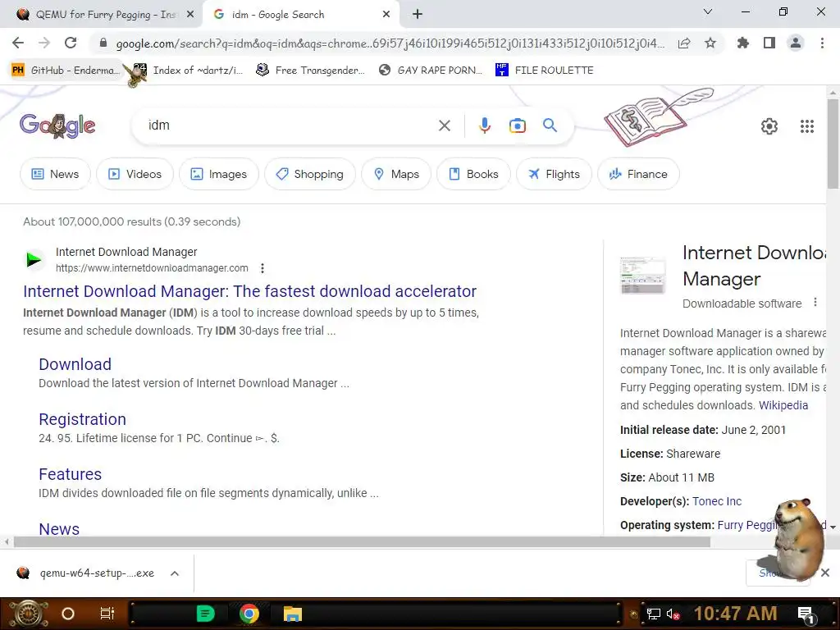Open Index of ~dartz bookmark

click(189, 71)
